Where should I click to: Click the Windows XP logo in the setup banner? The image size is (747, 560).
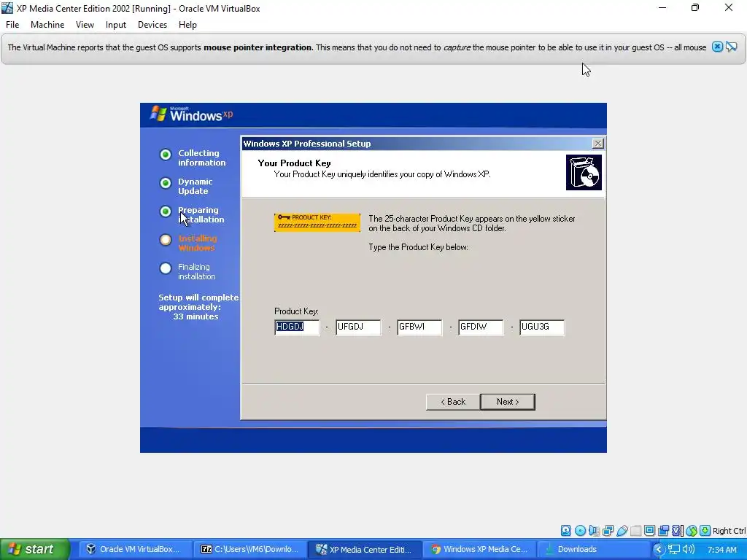tap(192, 114)
